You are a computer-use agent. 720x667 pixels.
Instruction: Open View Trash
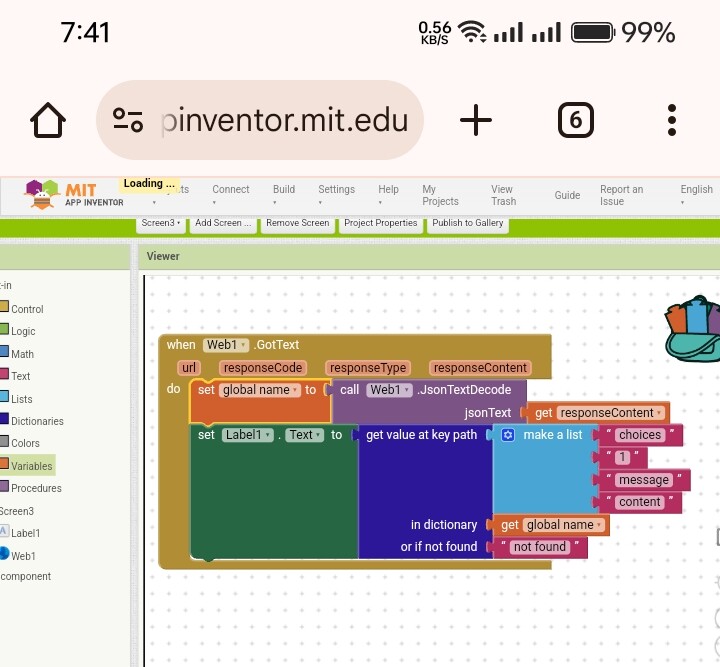503,195
